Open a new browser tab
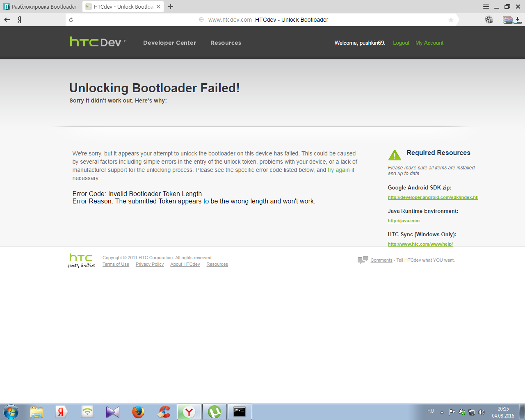 click(x=171, y=7)
